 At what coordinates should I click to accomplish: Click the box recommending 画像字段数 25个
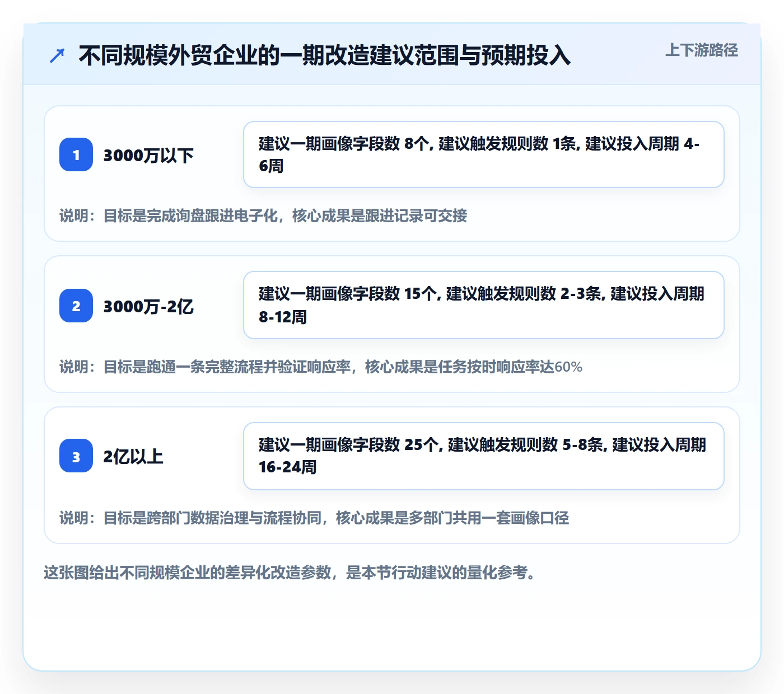click(x=484, y=456)
